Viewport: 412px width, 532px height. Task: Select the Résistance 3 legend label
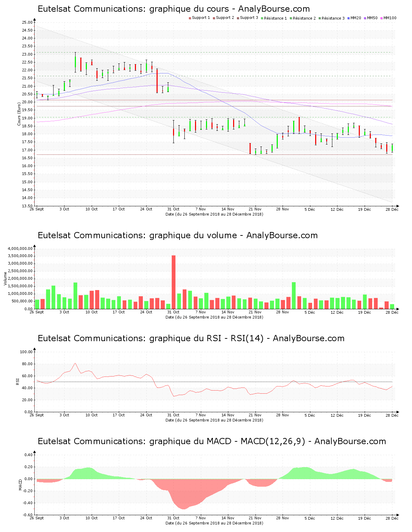pos(333,18)
